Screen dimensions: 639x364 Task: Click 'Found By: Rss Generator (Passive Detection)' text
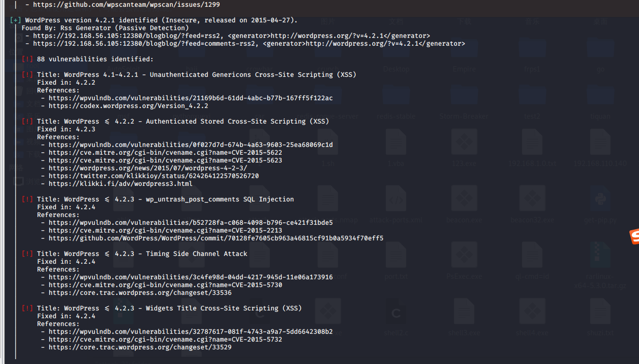pos(105,28)
